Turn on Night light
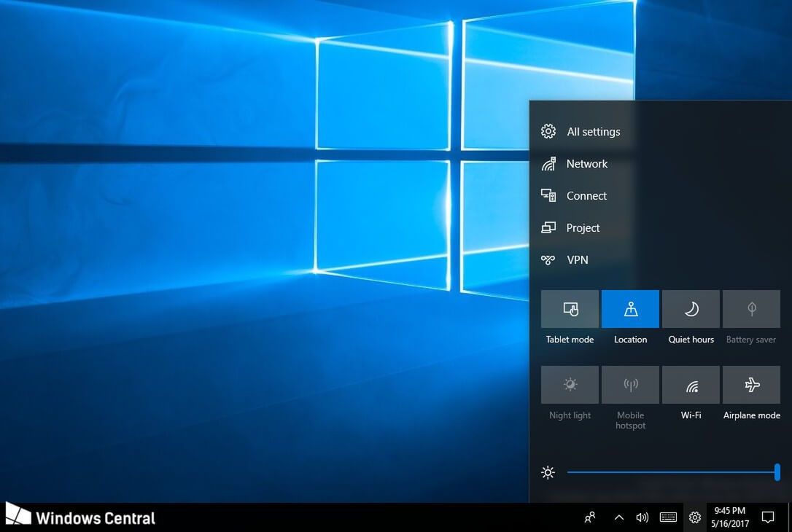This screenshot has width=792, height=532. (570, 385)
